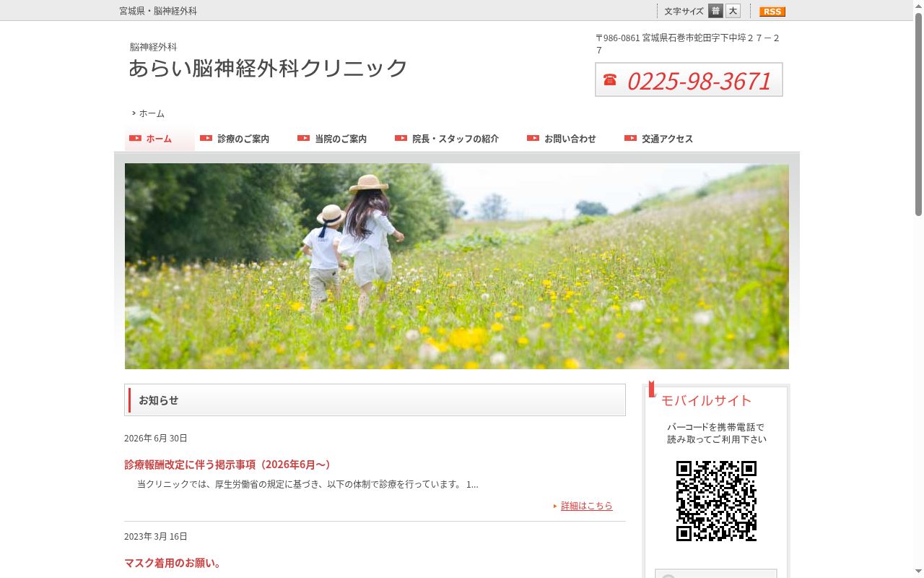Image resolution: width=924 pixels, height=578 pixels.
Task: Open the ホーム navigation tab
Action: coord(160,139)
